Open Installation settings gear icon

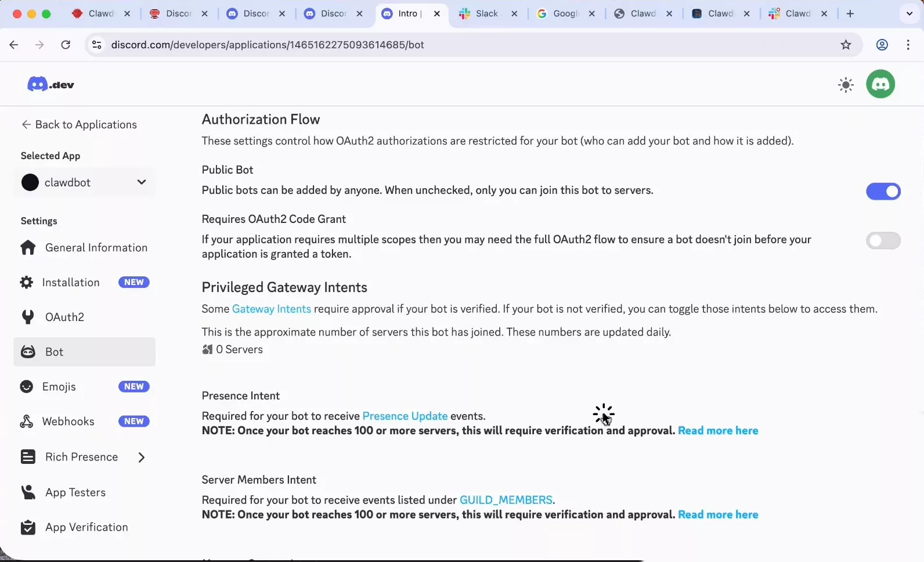27,283
